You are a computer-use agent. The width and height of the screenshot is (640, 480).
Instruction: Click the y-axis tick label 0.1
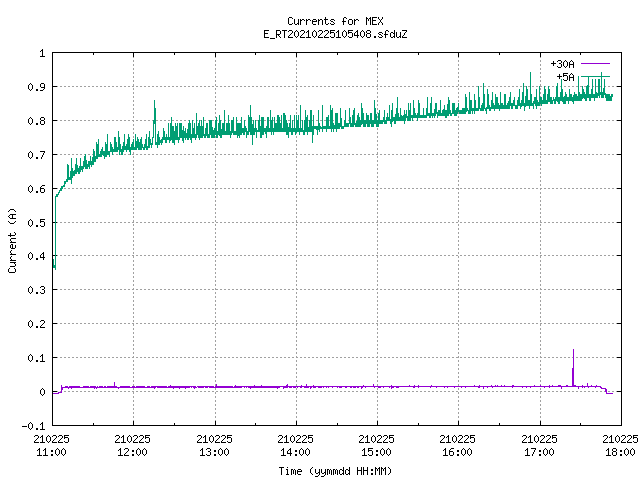pos(36,358)
